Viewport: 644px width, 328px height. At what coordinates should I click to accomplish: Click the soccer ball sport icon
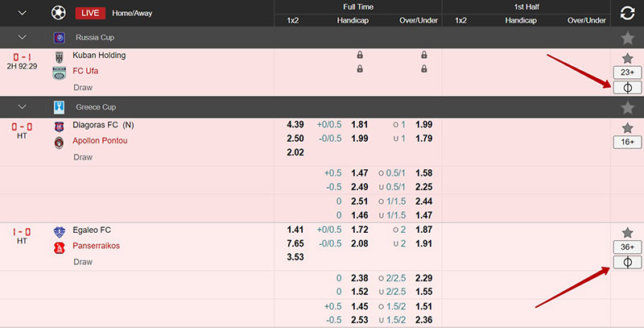(59, 13)
